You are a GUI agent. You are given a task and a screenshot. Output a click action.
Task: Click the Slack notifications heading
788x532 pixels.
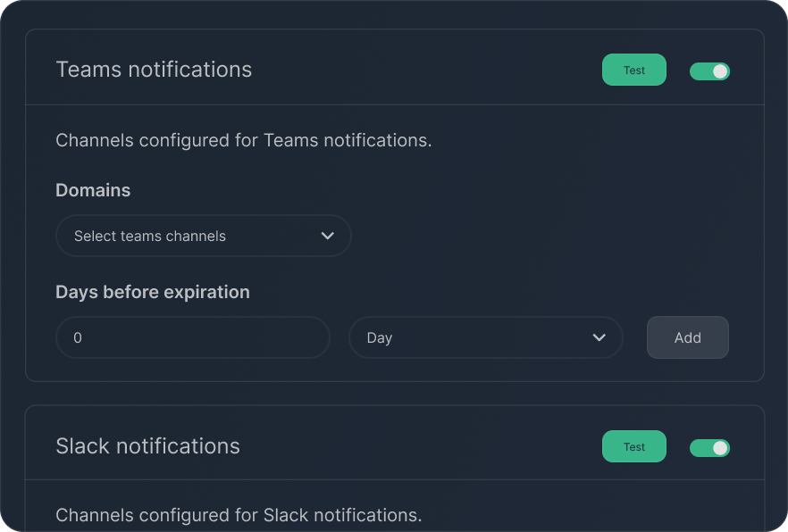pos(147,446)
